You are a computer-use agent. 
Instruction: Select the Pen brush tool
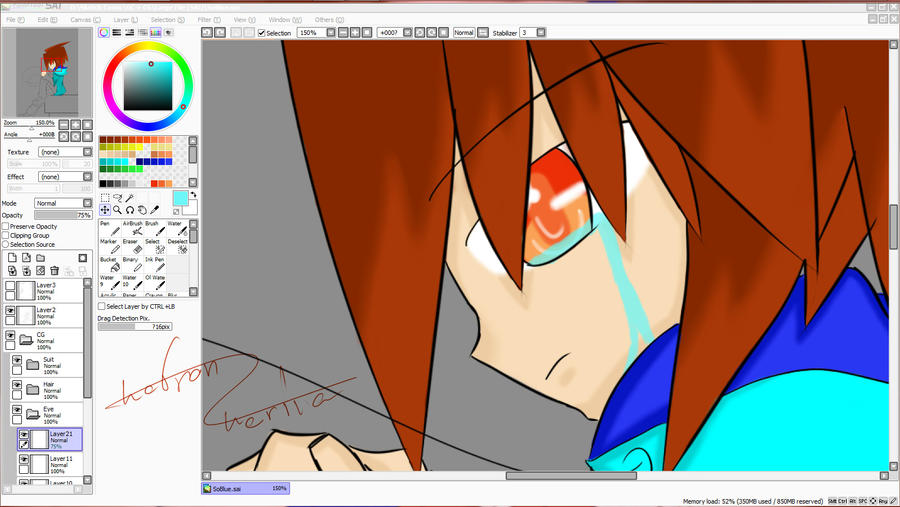pos(108,229)
